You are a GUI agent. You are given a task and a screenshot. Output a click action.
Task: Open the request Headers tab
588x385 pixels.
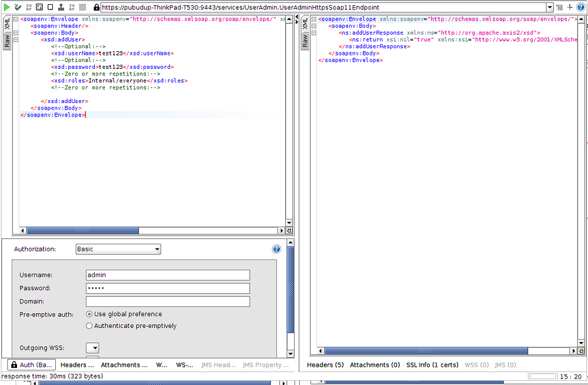click(x=77, y=365)
